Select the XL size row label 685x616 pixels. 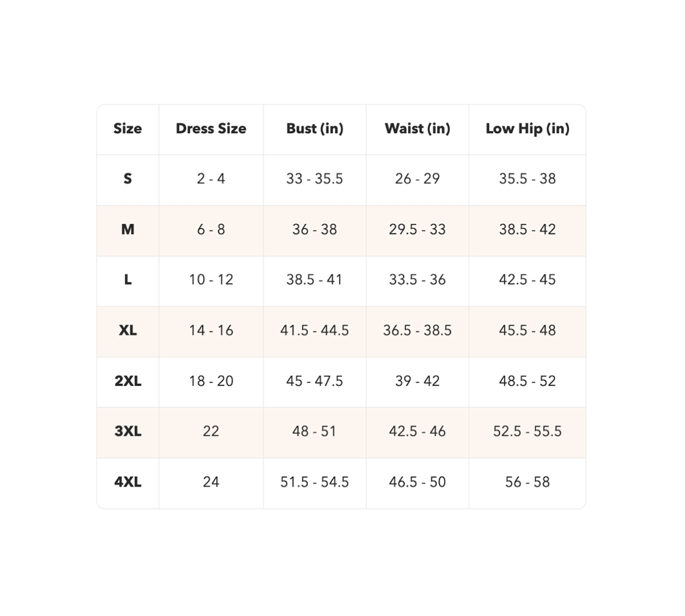(128, 330)
